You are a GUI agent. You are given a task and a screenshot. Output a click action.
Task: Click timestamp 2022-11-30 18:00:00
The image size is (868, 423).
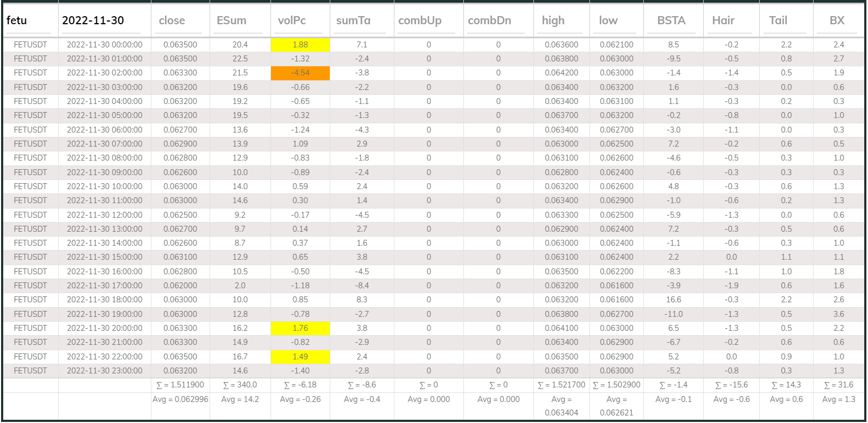pos(105,300)
